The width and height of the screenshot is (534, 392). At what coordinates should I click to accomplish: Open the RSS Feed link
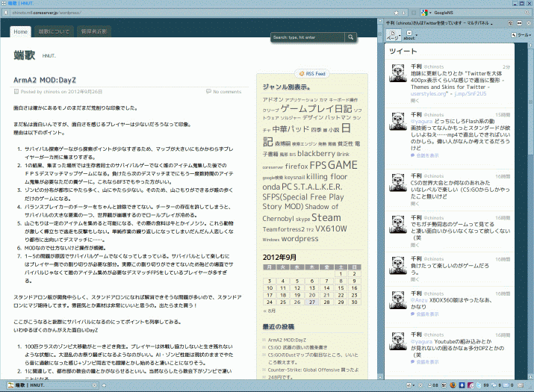tap(312, 74)
